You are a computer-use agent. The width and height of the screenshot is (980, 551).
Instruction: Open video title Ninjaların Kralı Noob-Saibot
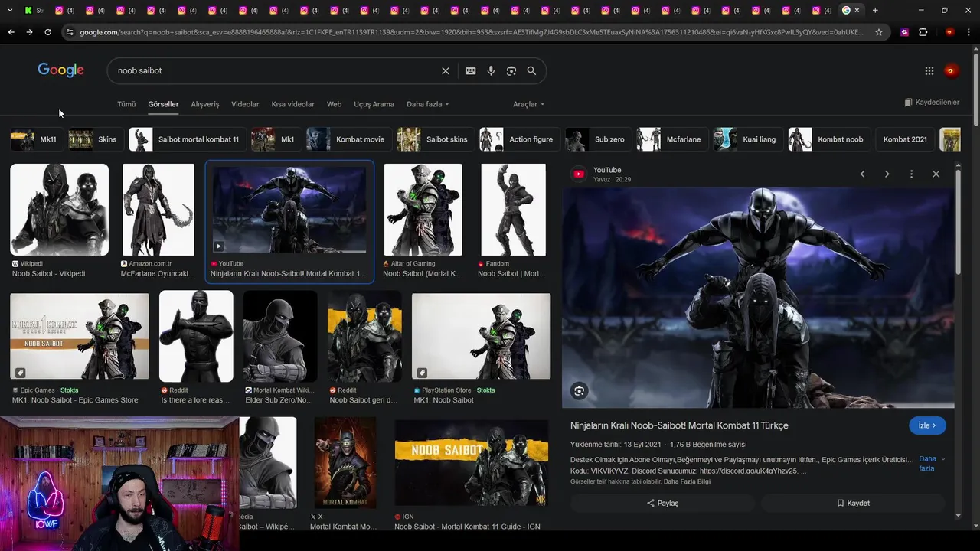(679, 425)
